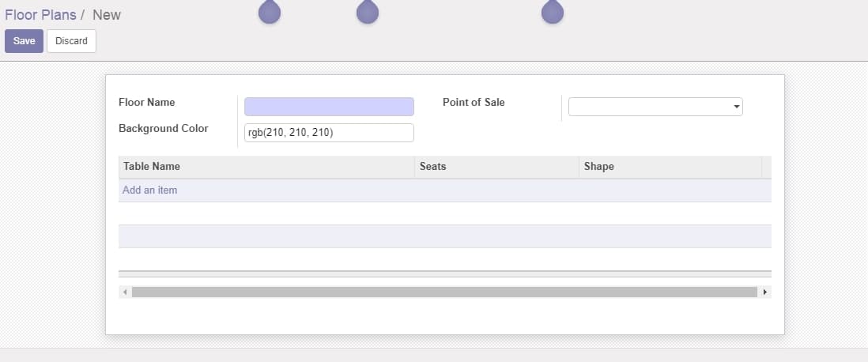Click the leftmost purple tour-tip droplet
868x362 pixels.
coord(270,12)
